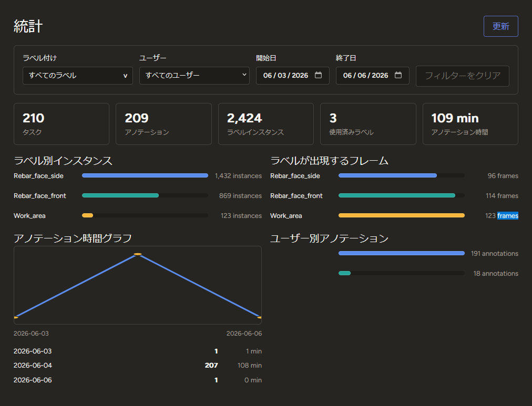Click the 更新 refresh button
The image size is (532, 406).
[x=500, y=26]
